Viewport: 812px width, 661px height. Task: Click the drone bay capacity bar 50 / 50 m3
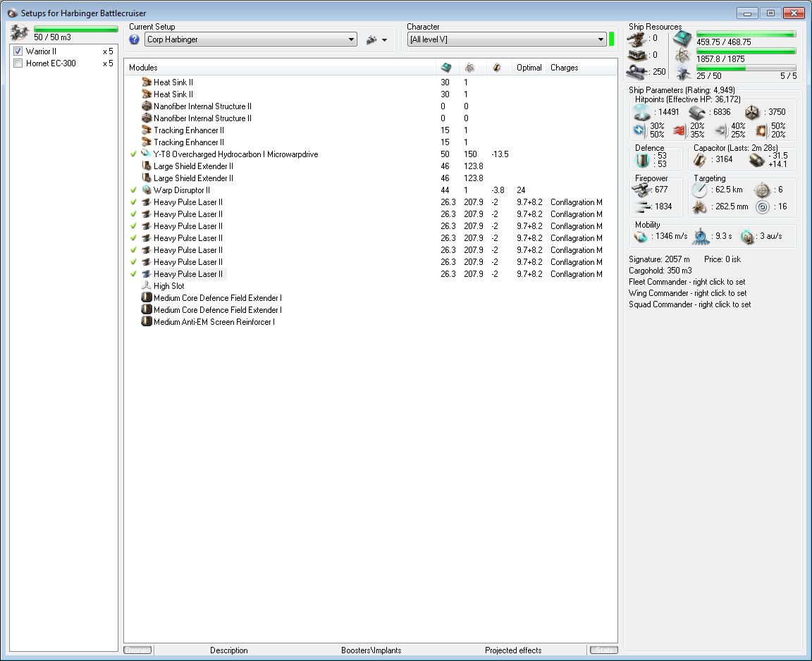tap(75, 30)
